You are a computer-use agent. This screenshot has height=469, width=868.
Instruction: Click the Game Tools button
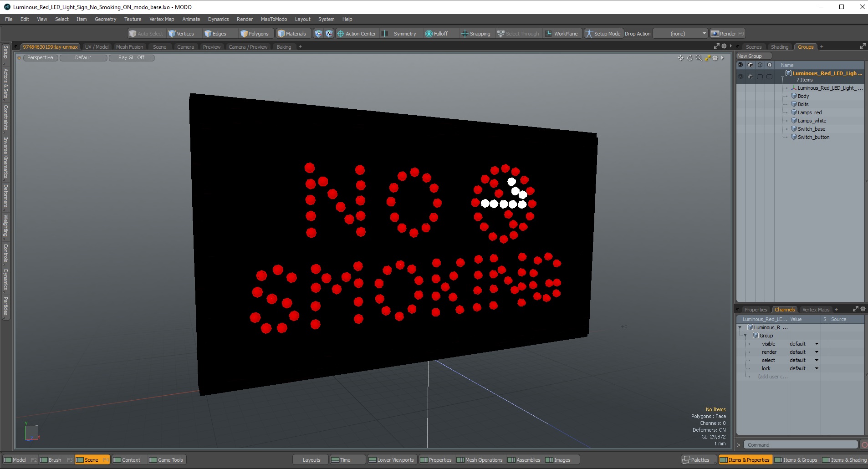(166, 460)
